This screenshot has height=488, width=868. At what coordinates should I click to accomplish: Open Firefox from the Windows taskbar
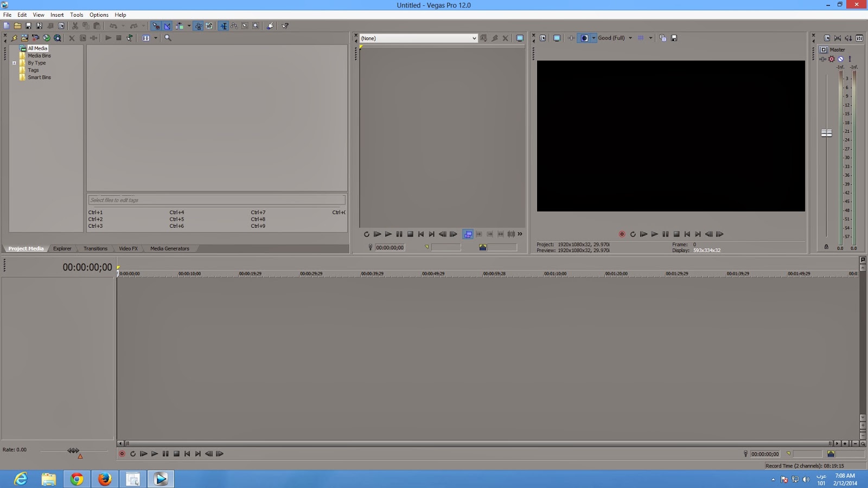tap(105, 479)
